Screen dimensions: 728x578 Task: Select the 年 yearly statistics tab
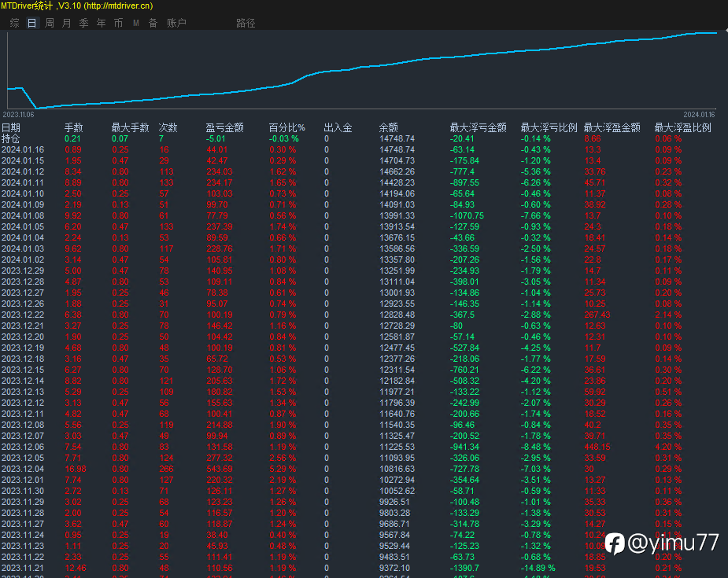coord(101,24)
